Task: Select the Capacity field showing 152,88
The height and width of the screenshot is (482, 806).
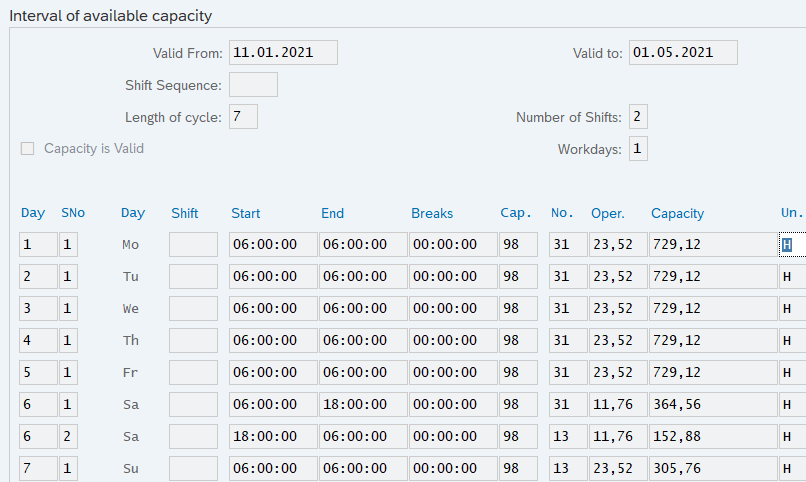Action: point(711,437)
